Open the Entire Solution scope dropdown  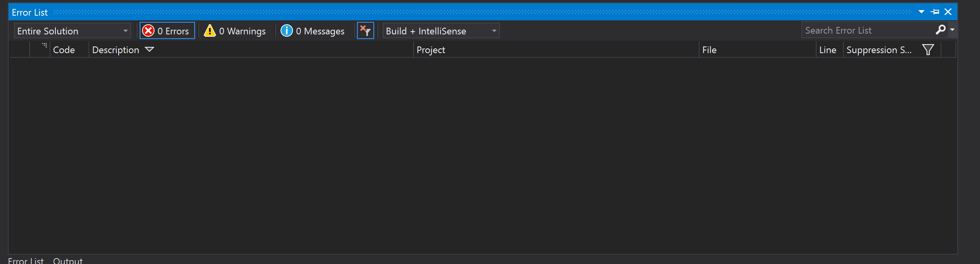(x=125, y=30)
